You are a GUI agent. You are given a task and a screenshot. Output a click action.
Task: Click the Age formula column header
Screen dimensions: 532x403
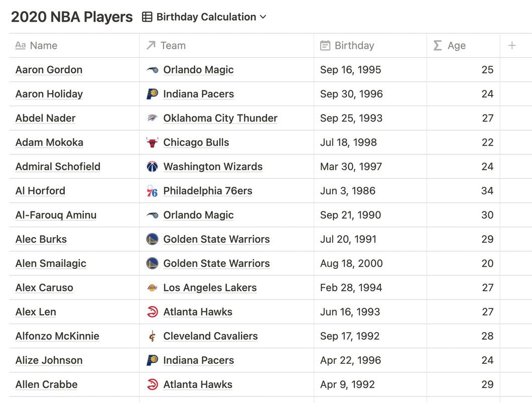456,46
